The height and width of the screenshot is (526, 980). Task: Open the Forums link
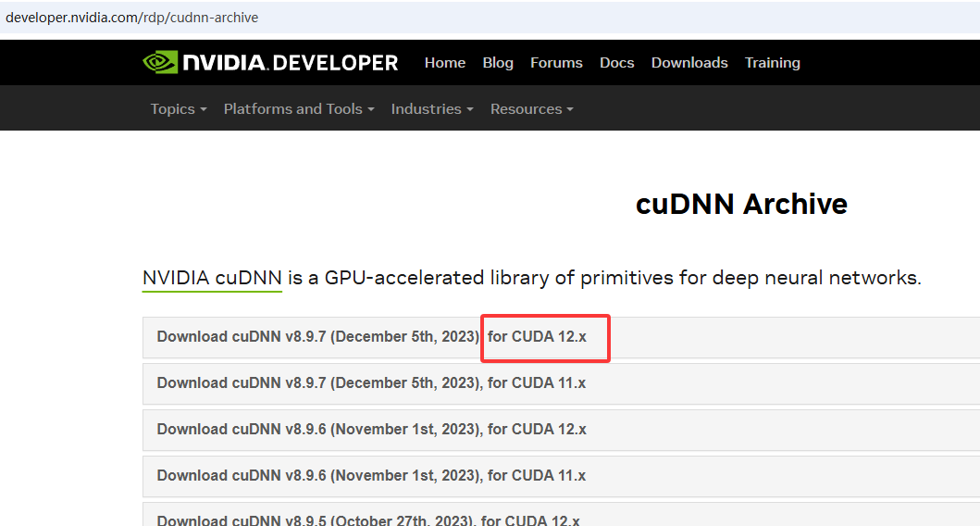pyautogui.click(x=556, y=63)
